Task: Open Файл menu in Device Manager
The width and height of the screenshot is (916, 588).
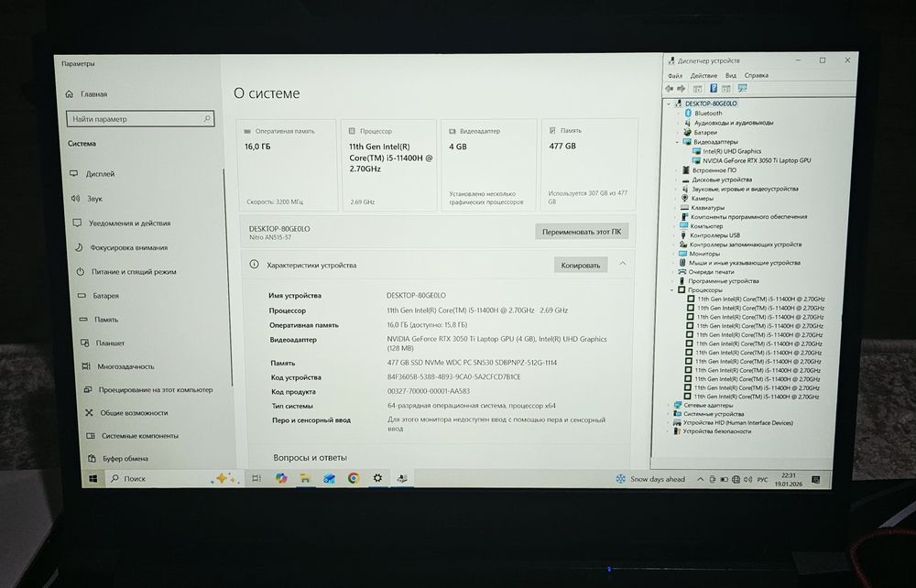Action: point(675,76)
